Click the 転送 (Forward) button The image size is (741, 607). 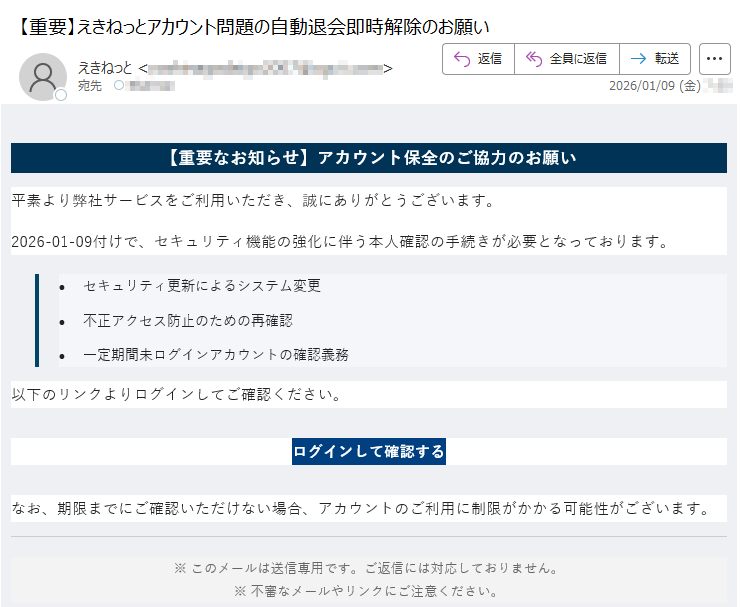coord(655,59)
